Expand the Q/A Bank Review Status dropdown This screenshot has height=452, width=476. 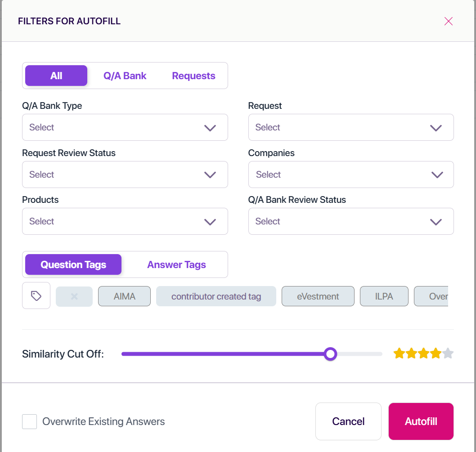[x=351, y=221]
